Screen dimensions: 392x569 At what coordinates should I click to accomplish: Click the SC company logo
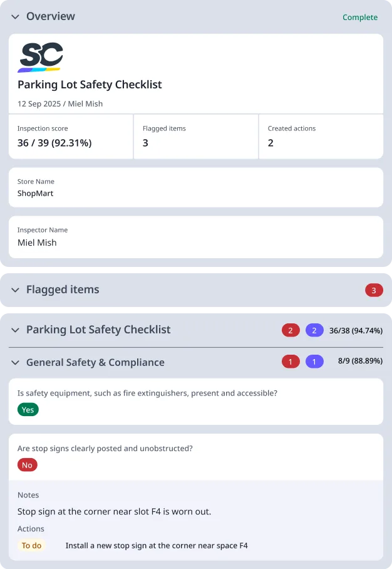[41, 56]
